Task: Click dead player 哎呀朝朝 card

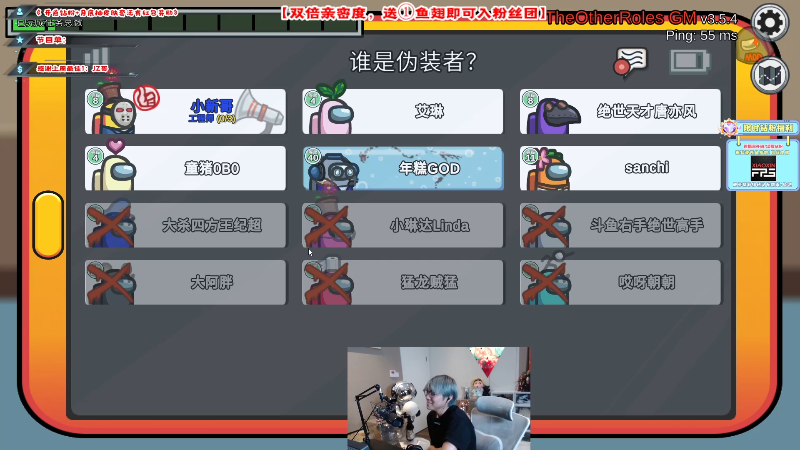Action: [x=620, y=283]
